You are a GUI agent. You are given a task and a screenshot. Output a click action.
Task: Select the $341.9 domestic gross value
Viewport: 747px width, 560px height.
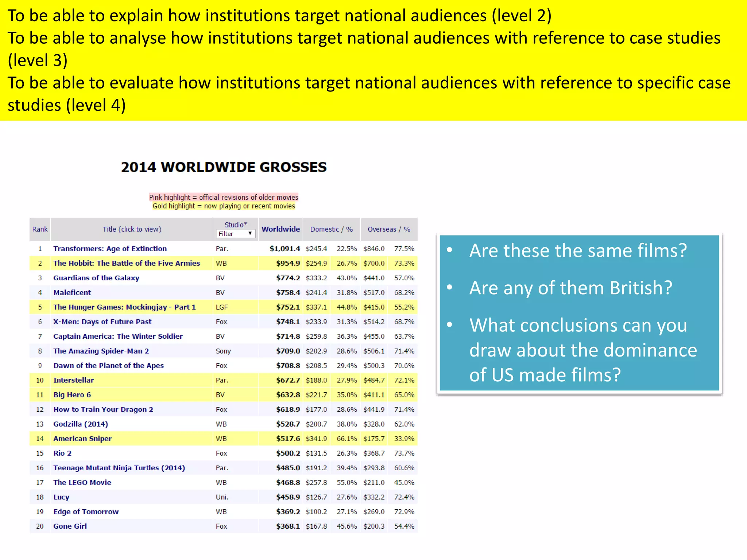[x=317, y=439]
